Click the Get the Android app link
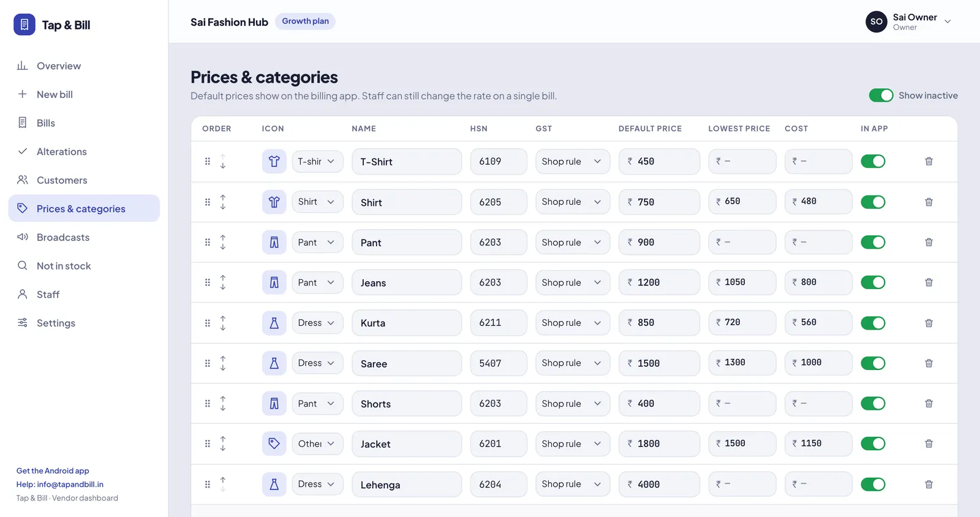The height and width of the screenshot is (517, 980). pos(53,470)
